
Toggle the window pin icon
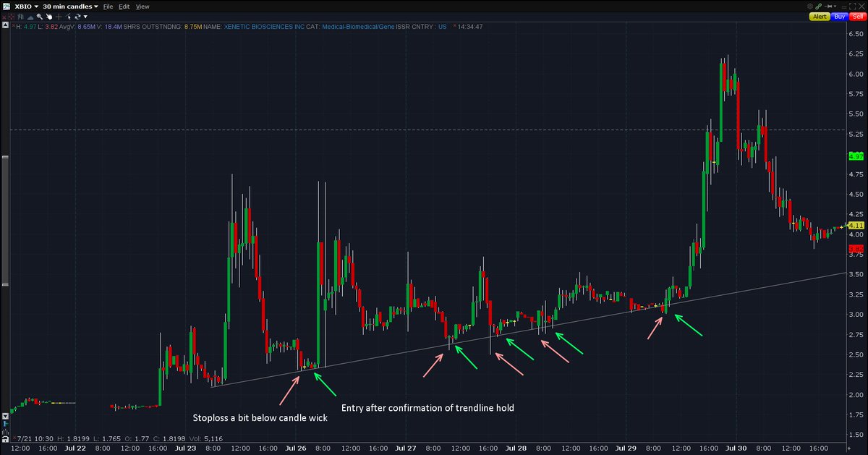(x=830, y=6)
